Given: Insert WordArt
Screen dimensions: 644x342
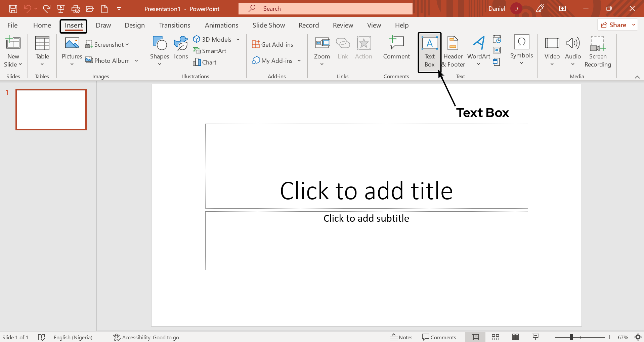Looking at the screenshot, I should [x=478, y=50].
